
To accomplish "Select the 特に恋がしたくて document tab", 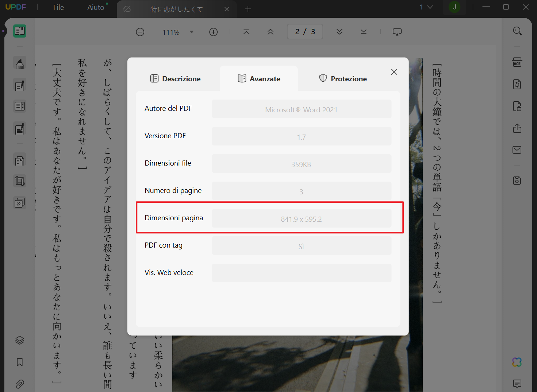I will (177, 9).
